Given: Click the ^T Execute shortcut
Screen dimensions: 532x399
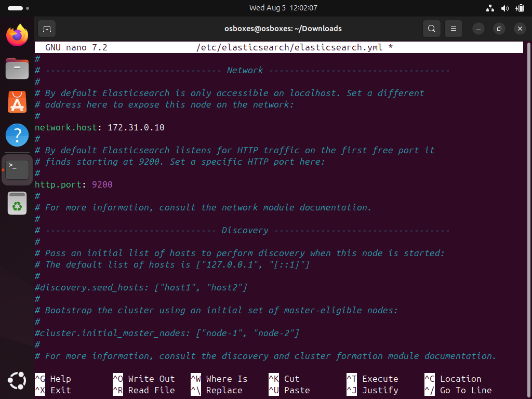Looking at the screenshot, I should [373, 379].
